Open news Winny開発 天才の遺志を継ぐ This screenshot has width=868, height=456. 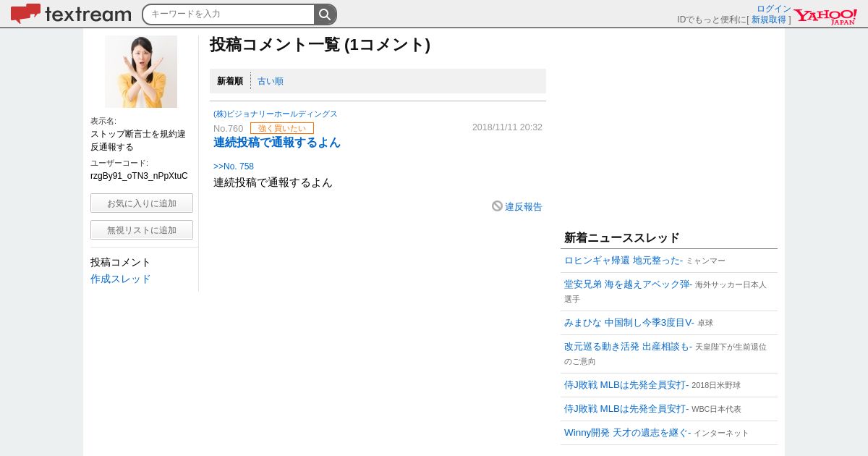point(628,433)
